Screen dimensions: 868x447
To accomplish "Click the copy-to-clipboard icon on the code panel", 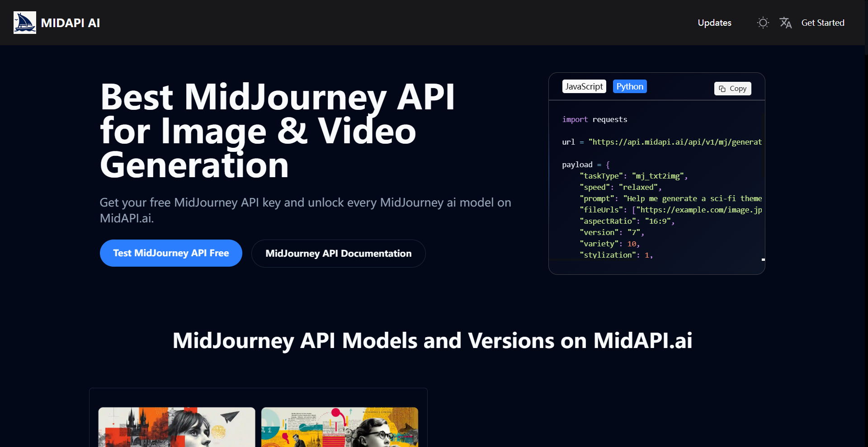I will pos(722,89).
